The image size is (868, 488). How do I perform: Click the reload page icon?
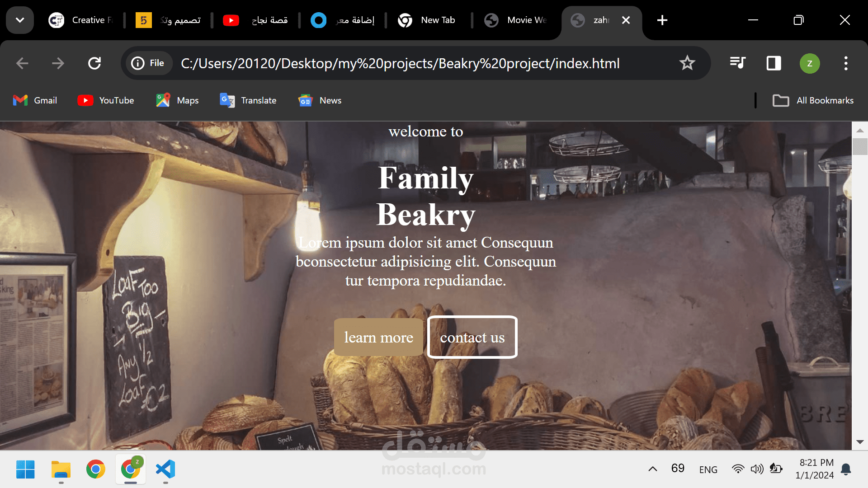pos(94,63)
